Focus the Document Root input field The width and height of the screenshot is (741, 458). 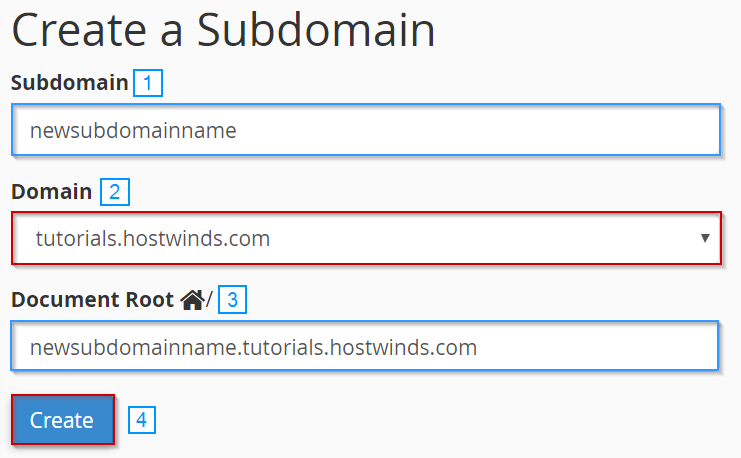[x=364, y=346]
